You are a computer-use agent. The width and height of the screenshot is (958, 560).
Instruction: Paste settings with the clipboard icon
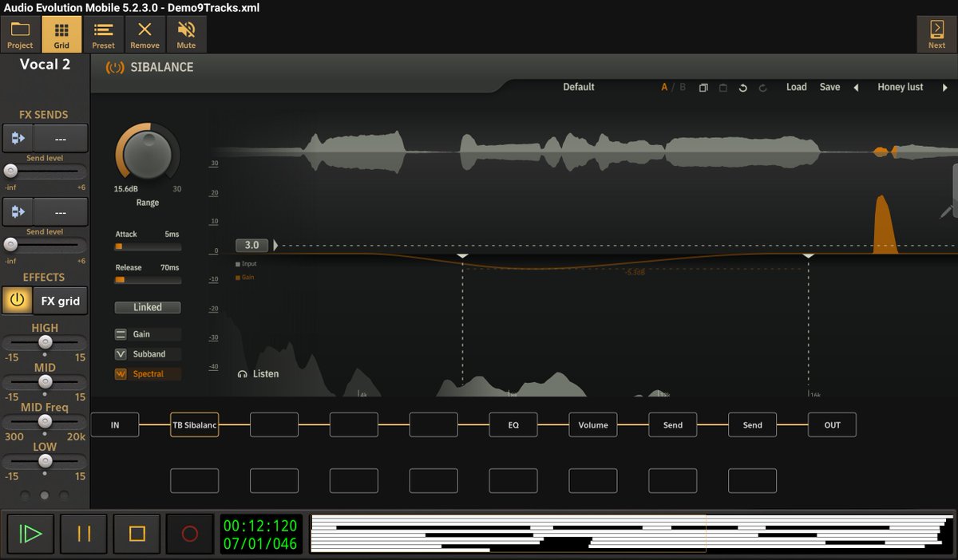click(722, 88)
